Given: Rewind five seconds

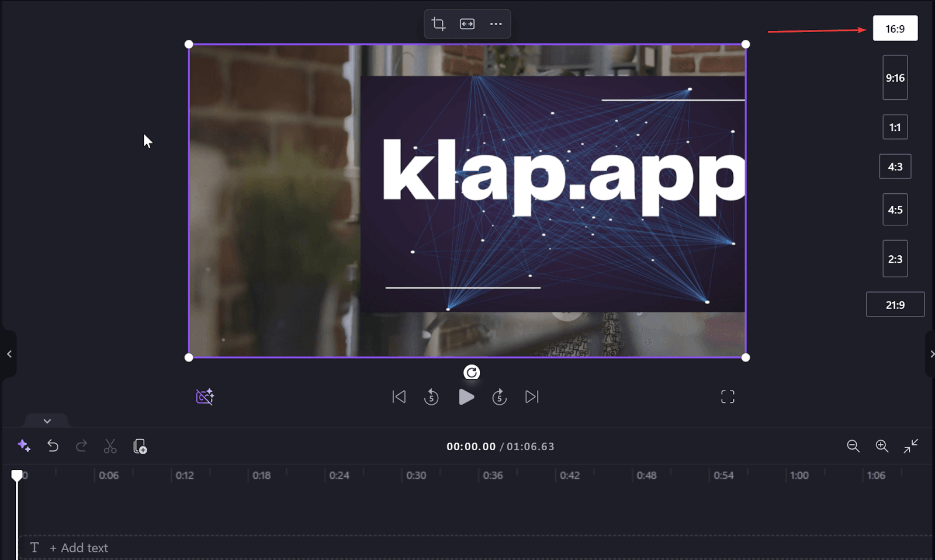Looking at the screenshot, I should pyautogui.click(x=431, y=397).
